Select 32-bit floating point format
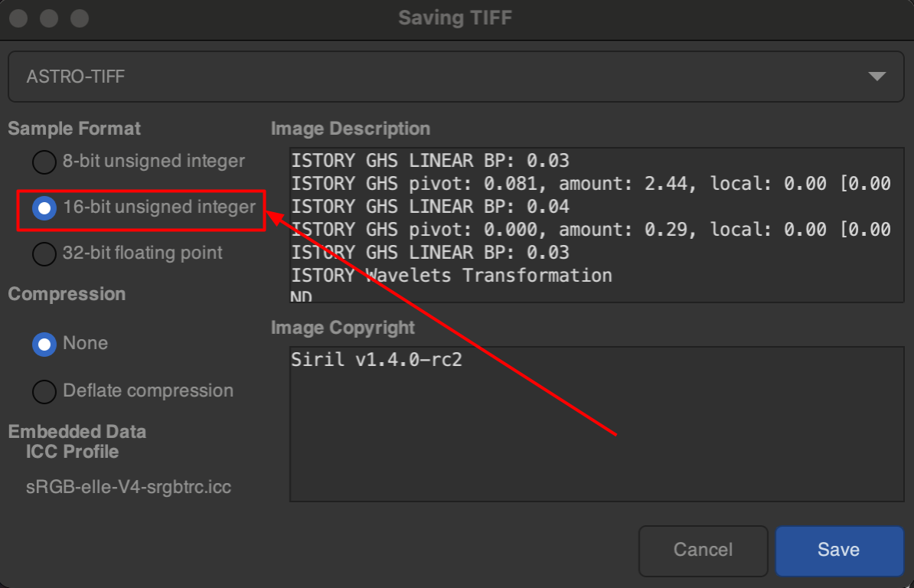 coord(44,253)
